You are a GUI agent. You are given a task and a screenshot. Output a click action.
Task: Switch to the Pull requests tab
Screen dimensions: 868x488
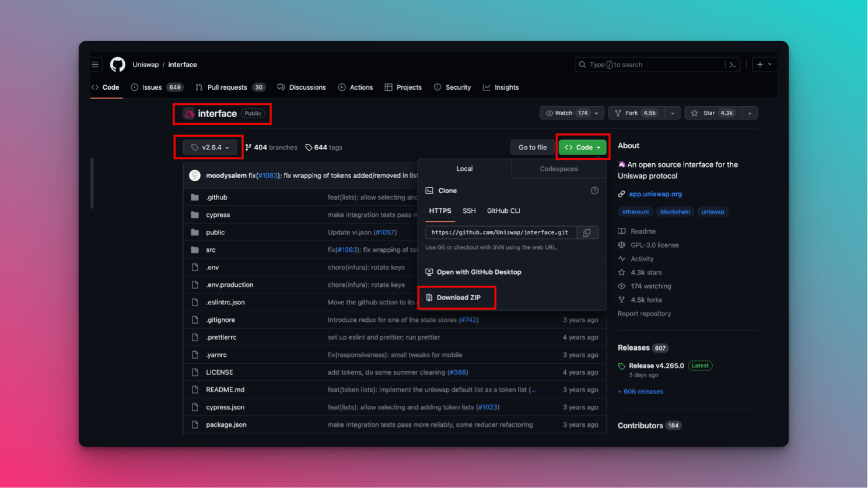click(x=230, y=87)
